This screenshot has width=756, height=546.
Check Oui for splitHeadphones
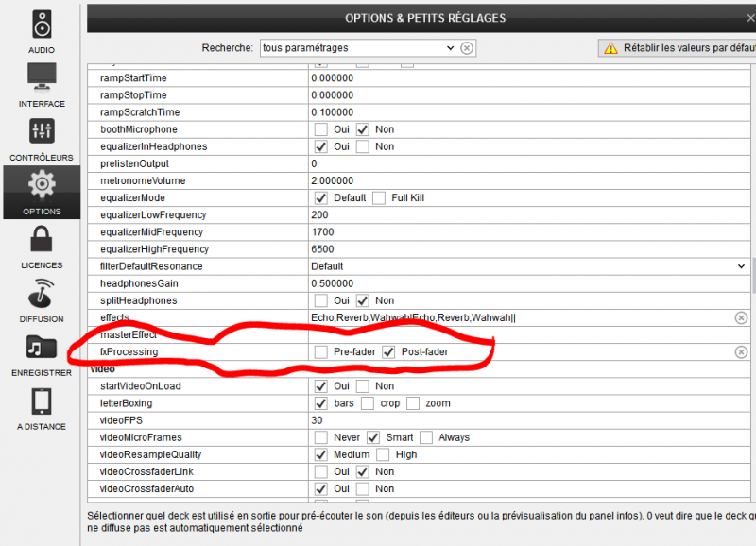[320, 300]
